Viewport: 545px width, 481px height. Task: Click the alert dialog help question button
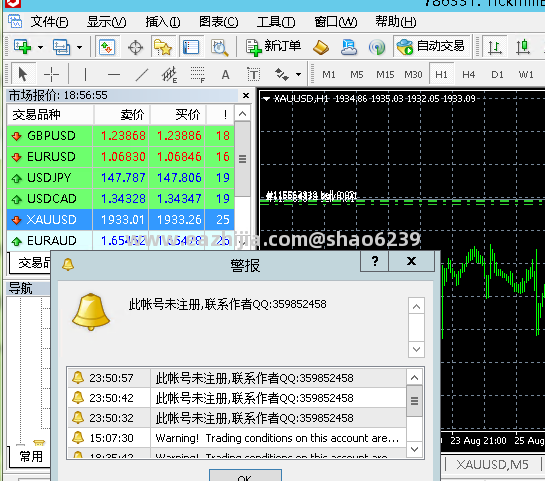375,261
